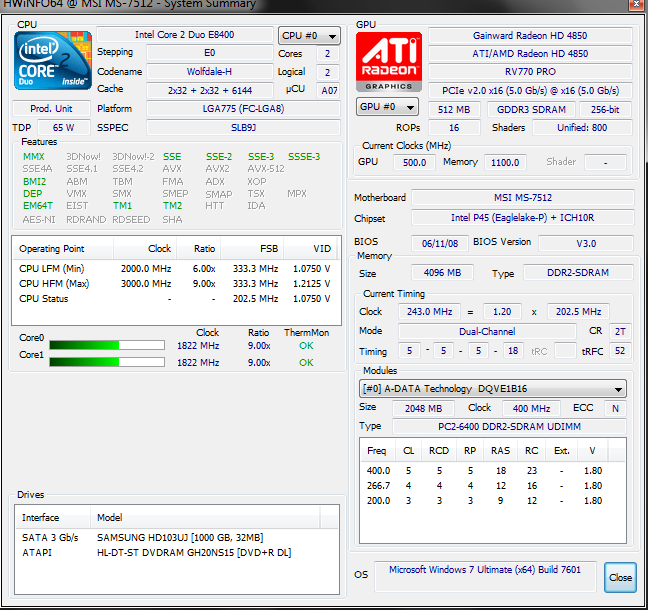Click the Freq column header in module timings

(378, 450)
